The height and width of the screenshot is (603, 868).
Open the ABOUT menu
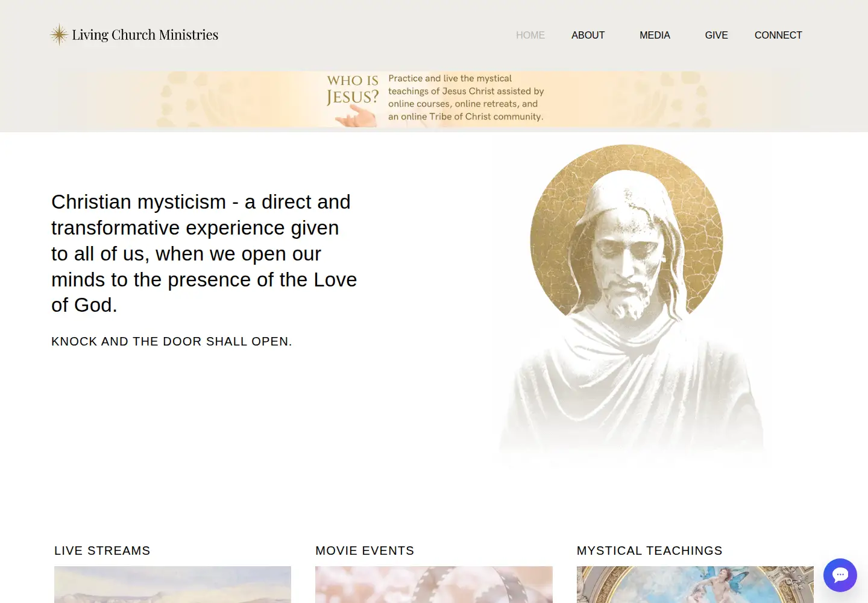[588, 35]
